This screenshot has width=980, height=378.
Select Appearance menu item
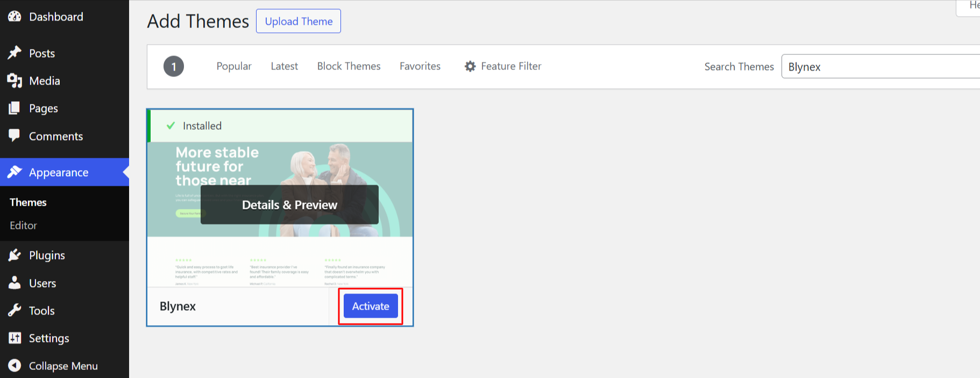tap(65, 172)
